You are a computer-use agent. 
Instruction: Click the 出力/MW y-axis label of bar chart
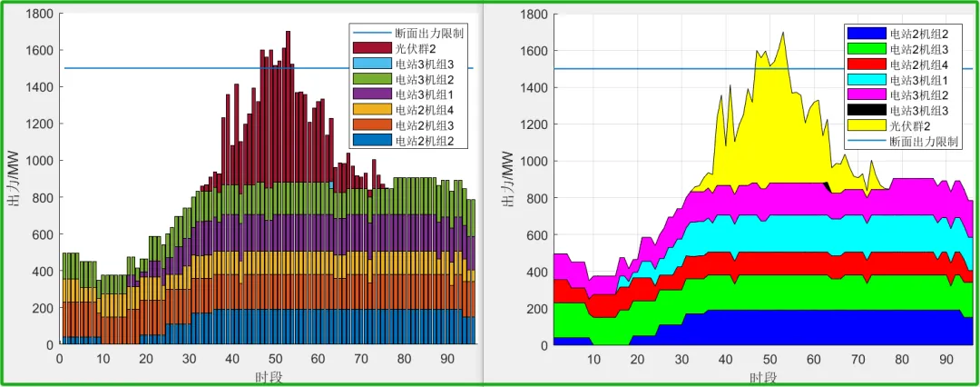14,178
